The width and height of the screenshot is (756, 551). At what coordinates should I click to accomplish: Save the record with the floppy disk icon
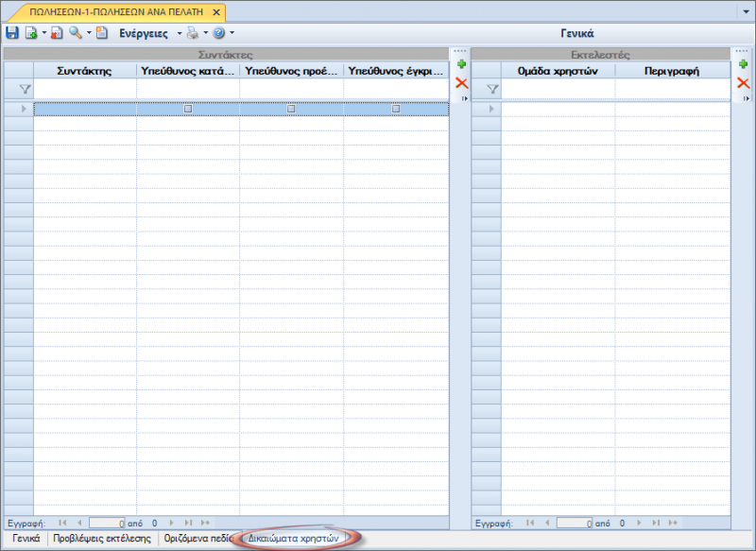(12, 33)
